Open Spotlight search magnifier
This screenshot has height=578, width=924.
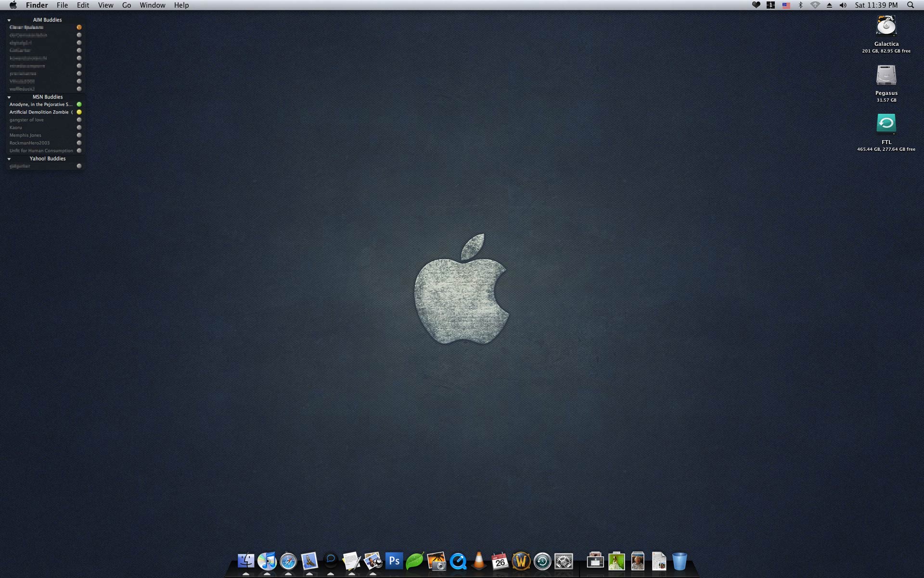(911, 5)
